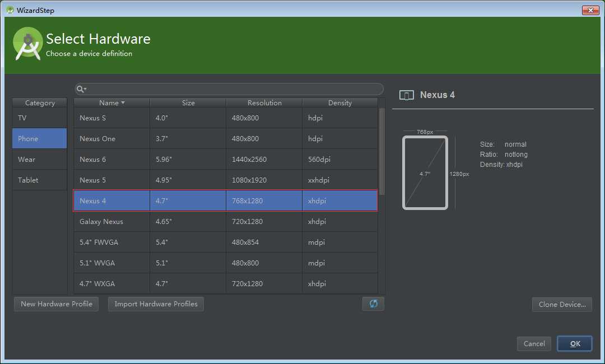
Task: Close the WizardStep window
Action: click(x=590, y=10)
